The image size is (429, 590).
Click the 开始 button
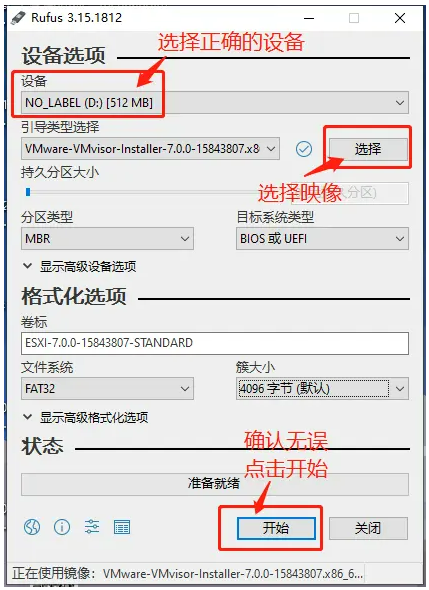[x=276, y=528]
